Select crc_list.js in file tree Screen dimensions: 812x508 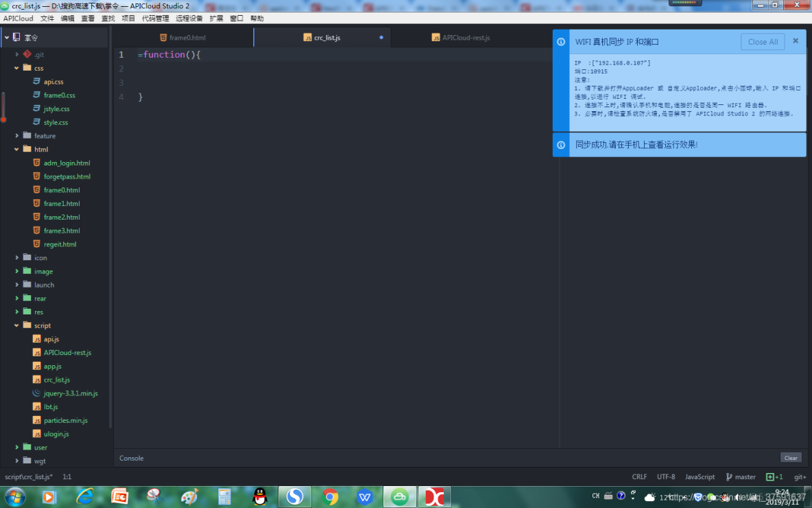(x=56, y=380)
